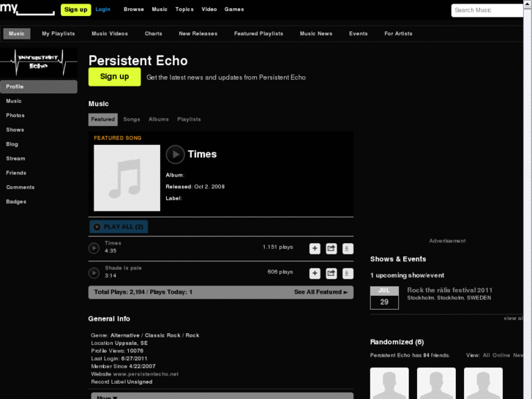
Task: Open the www.persistentecho.net website link
Action: (x=146, y=374)
